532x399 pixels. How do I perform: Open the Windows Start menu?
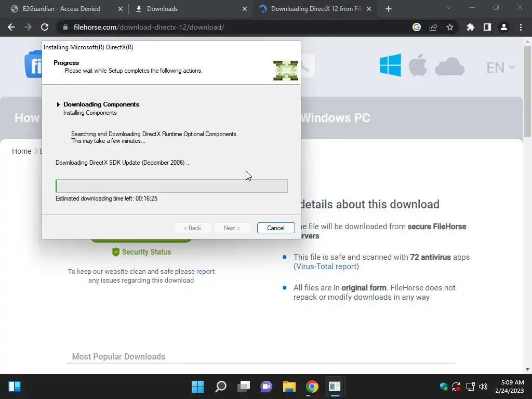point(197,387)
